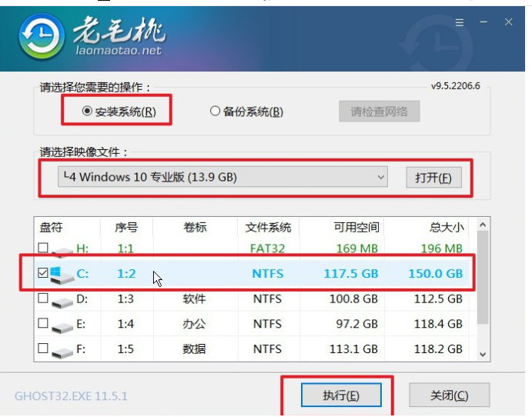532x417 pixels.
Task: Check the E: partition checkbox
Action: tap(43, 322)
